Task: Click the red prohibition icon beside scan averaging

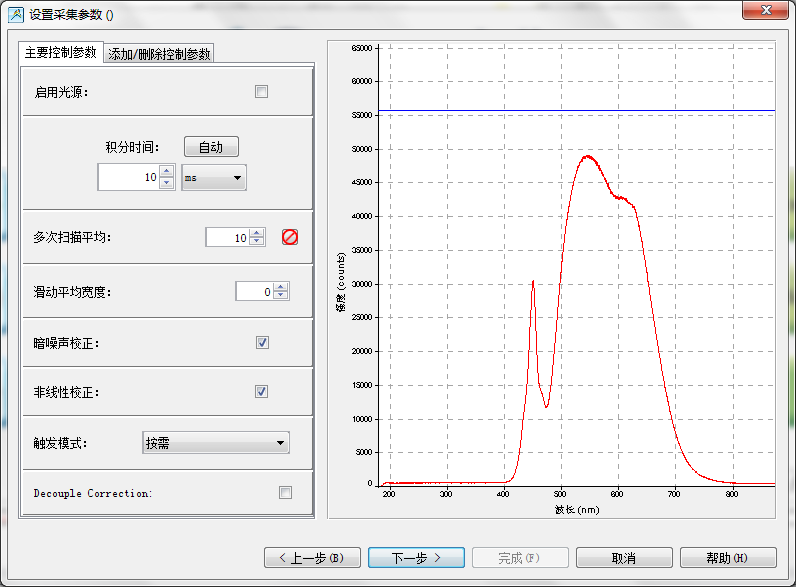Action: [290, 238]
